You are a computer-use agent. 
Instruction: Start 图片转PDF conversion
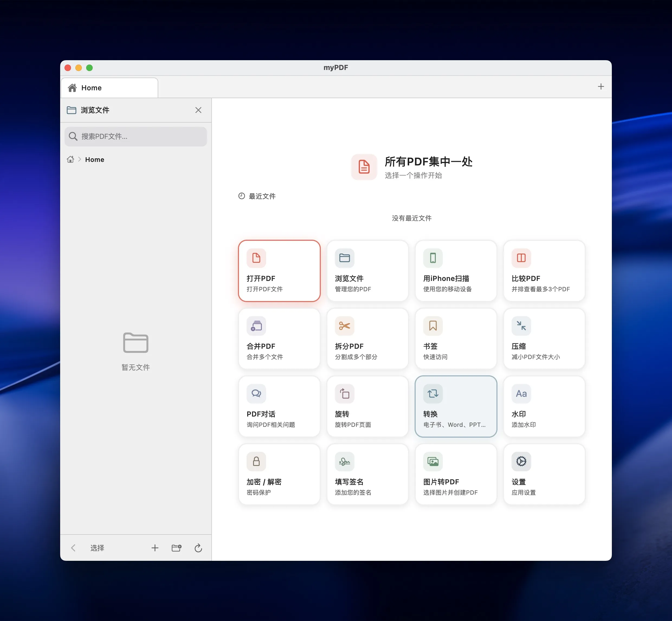(456, 474)
